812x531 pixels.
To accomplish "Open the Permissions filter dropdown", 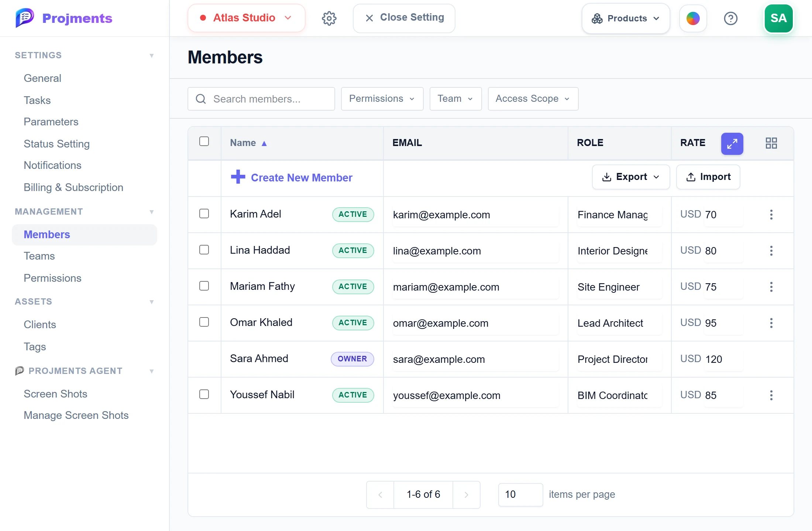I will [382, 99].
